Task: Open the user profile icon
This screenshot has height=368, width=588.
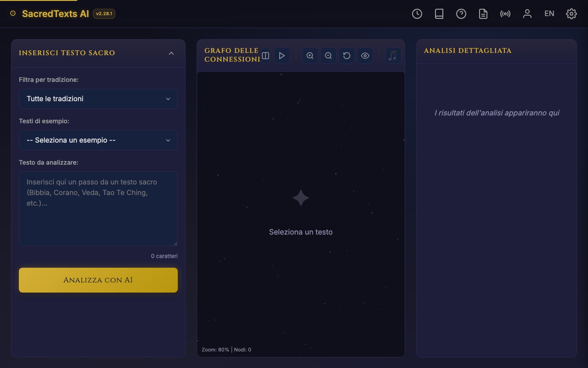Action: click(527, 14)
